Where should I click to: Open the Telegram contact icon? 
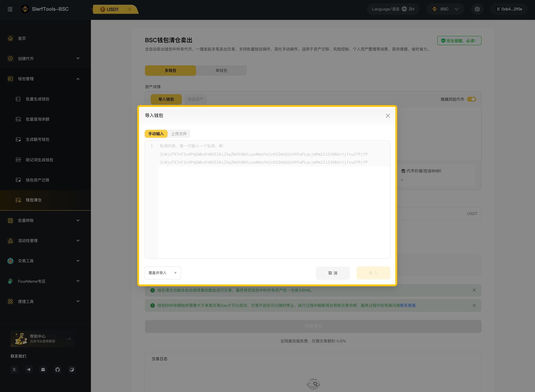29,369
